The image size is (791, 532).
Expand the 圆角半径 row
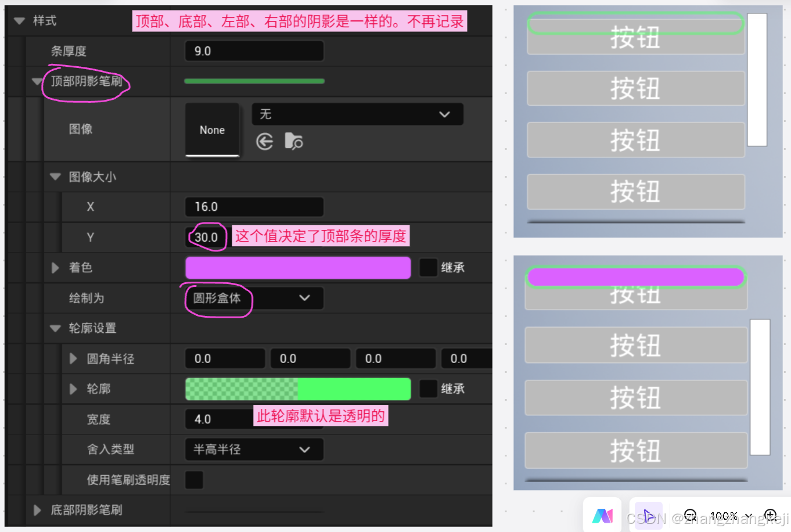click(x=72, y=358)
